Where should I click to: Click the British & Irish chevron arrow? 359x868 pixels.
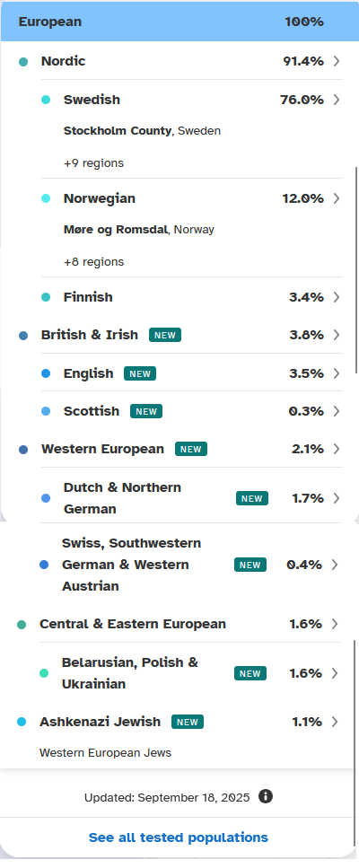point(337,335)
